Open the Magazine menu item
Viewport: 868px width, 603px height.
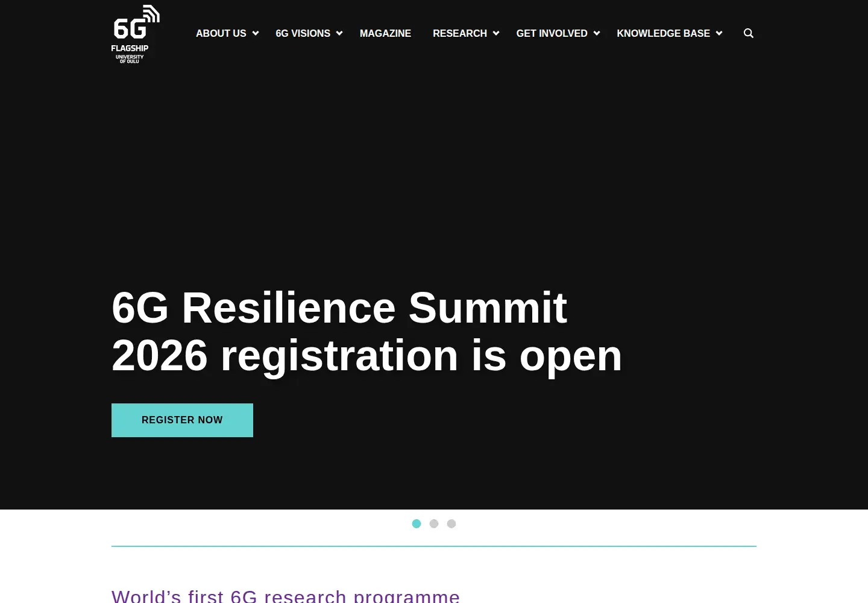click(x=385, y=33)
